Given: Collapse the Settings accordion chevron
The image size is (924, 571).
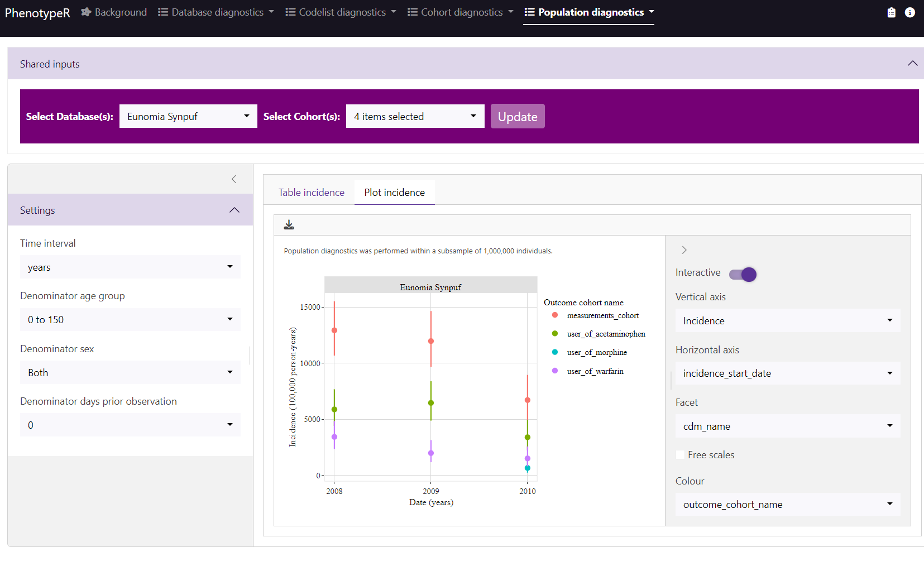Looking at the screenshot, I should tap(234, 210).
